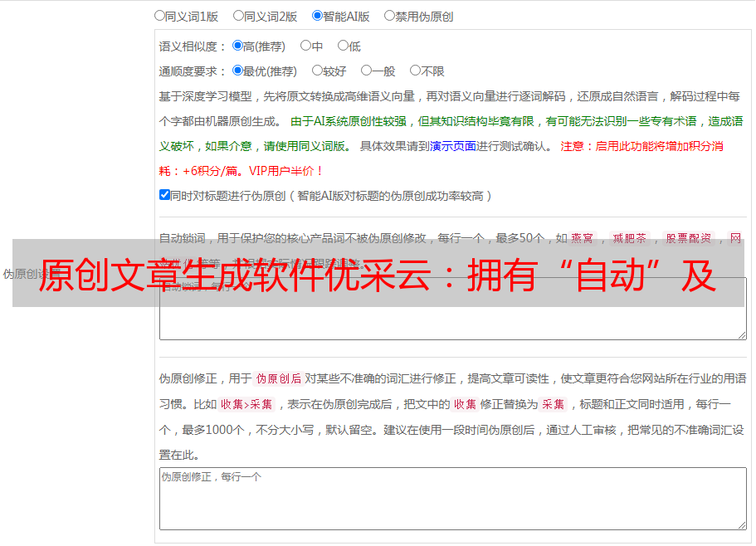This screenshot has width=756, height=546.
Task: Click the 语义相似度 label
Action: coord(193,46)
